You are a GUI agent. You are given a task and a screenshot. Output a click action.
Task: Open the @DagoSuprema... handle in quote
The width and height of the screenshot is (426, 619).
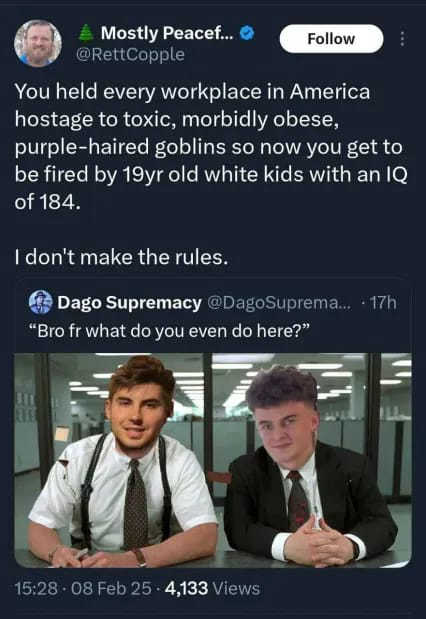279,303
